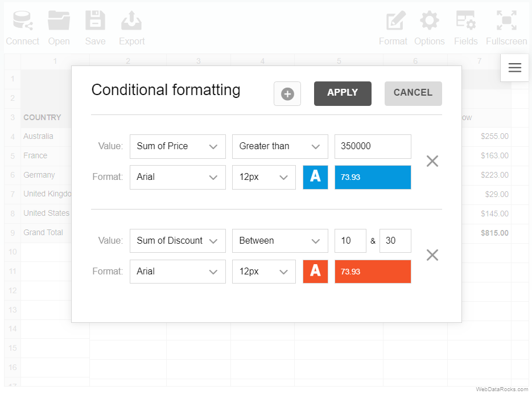Open the Format menu icon

(393, 24)
